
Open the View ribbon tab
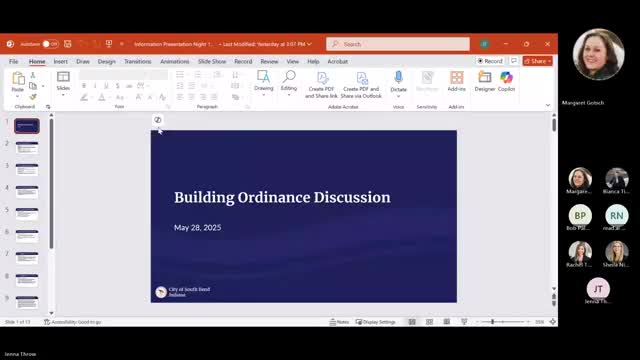coord(292,61)
